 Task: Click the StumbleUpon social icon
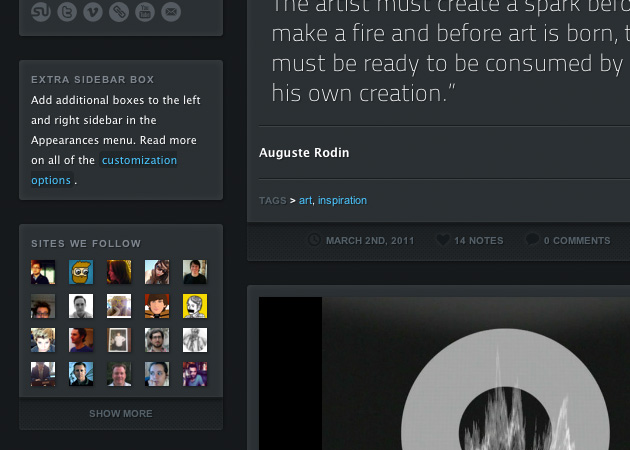coord(42,12)
